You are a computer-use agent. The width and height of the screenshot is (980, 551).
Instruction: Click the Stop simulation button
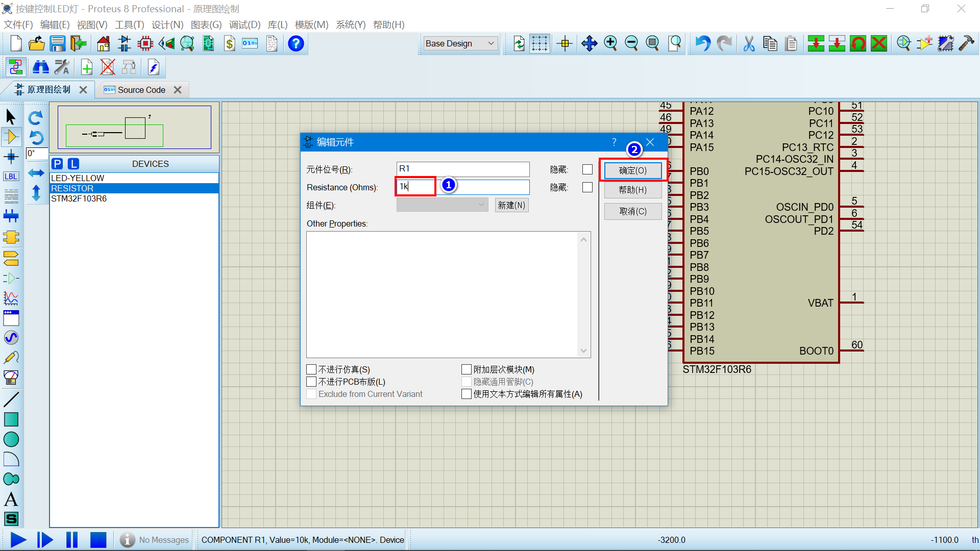click(x=98, y=540)
